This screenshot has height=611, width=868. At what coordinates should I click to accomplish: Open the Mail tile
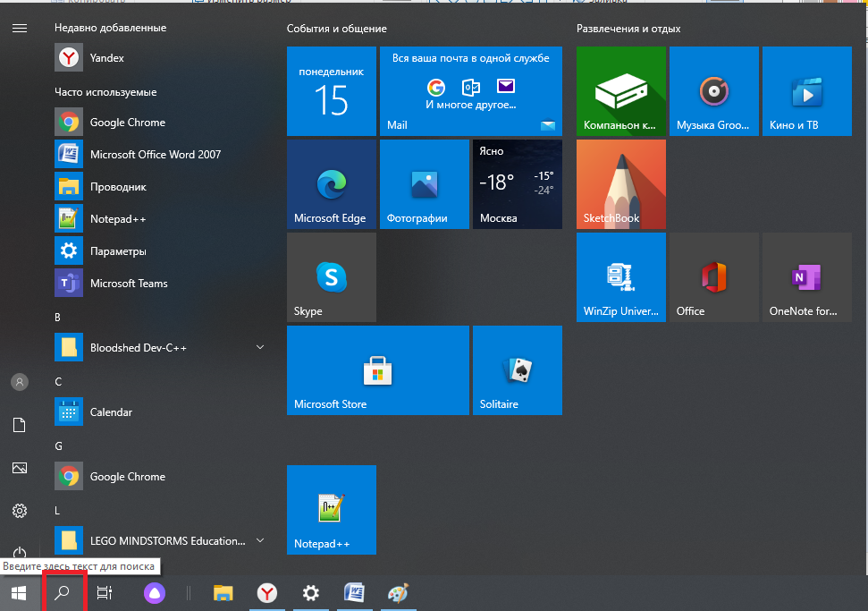pyautogui.click(x=471, y=91)
